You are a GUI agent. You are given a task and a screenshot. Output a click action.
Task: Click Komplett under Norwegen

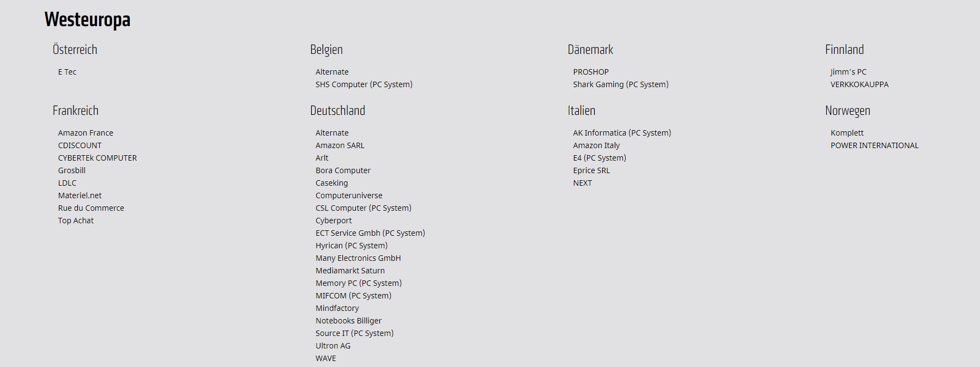click(x=847, y=133)
